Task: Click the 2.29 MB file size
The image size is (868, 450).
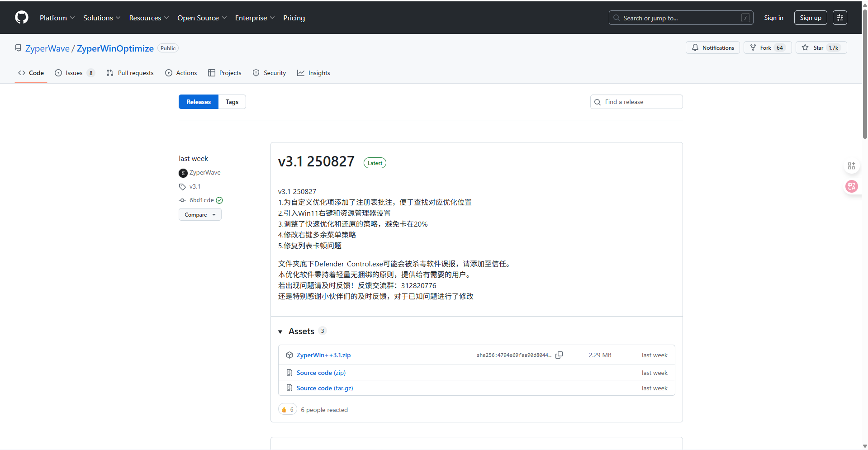Action: [x=600, y=355]
